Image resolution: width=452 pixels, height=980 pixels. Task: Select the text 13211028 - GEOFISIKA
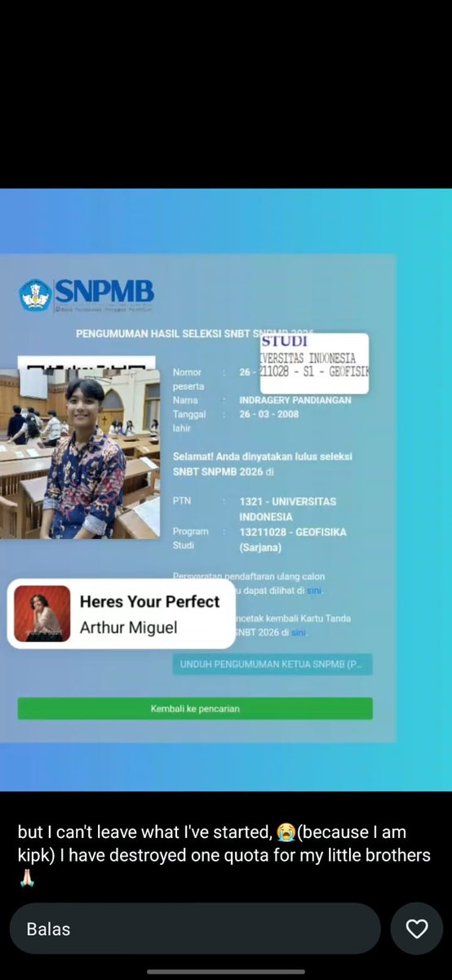click(x=293, y=532)
